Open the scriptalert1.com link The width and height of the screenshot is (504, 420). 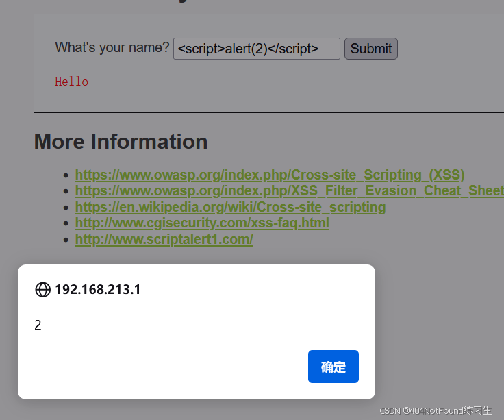164,239
